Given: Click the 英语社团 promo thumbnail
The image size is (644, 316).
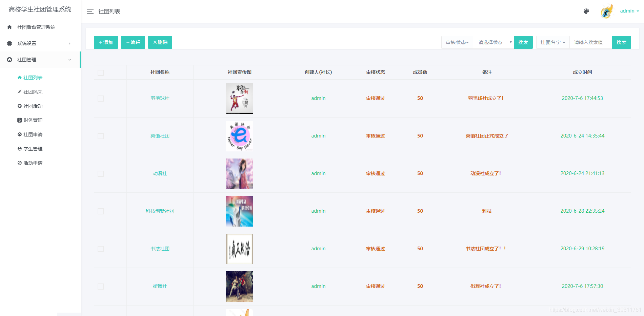Looking at the screenshot, I should coord(240,136).
